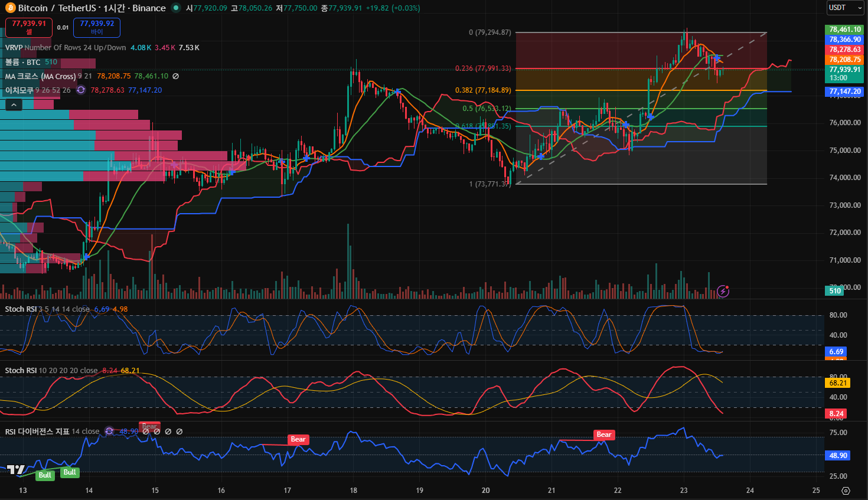The width and height of the screenshot is (868, 500).
Task: Click the null value icon beside MA Cross
Action: coord(175,76)
